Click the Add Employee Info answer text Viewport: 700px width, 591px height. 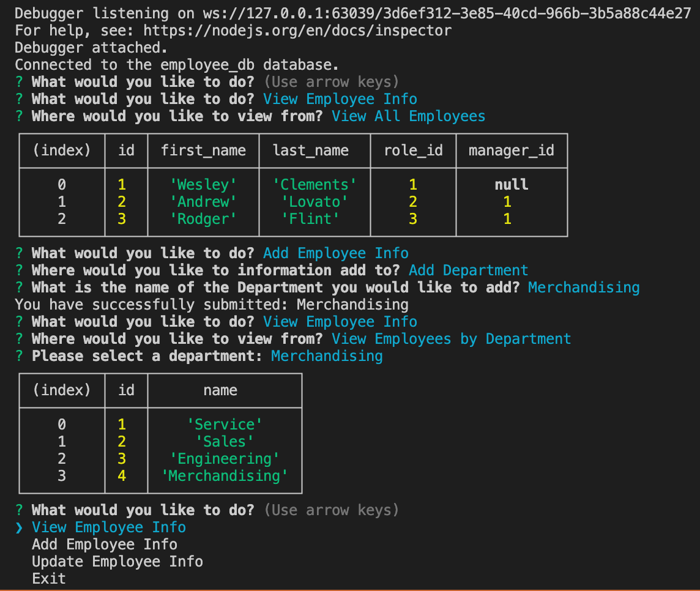click(336, 253)
